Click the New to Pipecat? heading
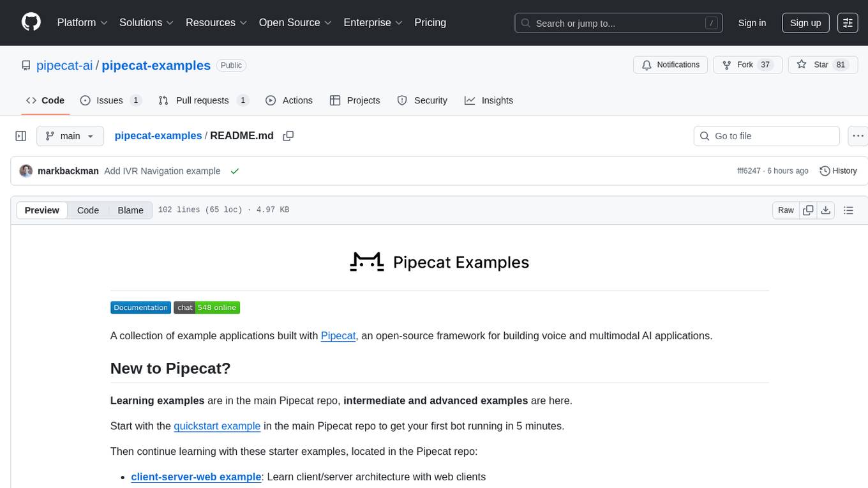The width and height of the screenshot is (868, 488). [x=170, y=369]
